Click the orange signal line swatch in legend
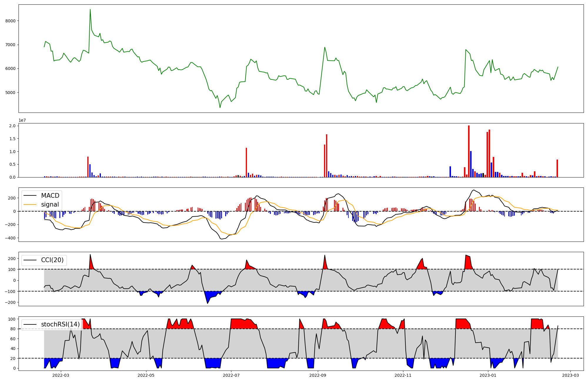Image resolution: width=588 pixels, height=382 pixels. [30, 205]
